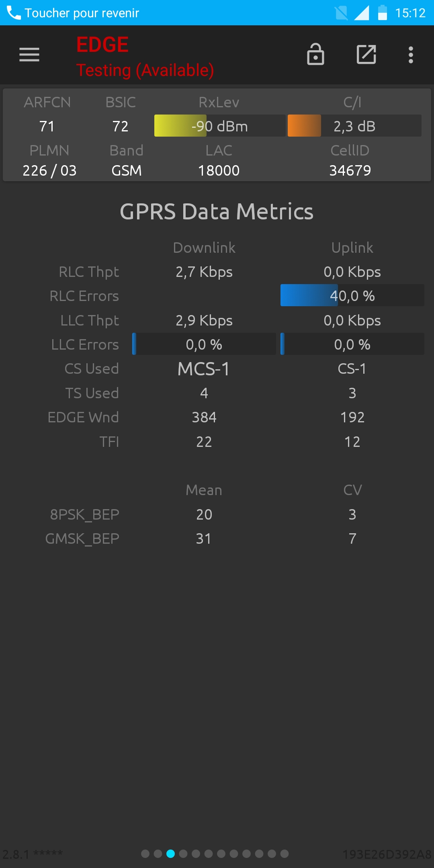Image resolution: width=434 pixels, height=868 pixels.
Task: Tap the CellID value 34679
Action: pyautogui.click(x=350, y=170)
